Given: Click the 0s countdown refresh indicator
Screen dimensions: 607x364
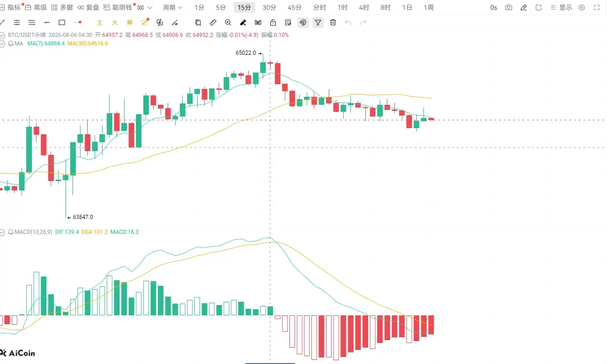Looking at the screenshot, I should click(494, 7).
